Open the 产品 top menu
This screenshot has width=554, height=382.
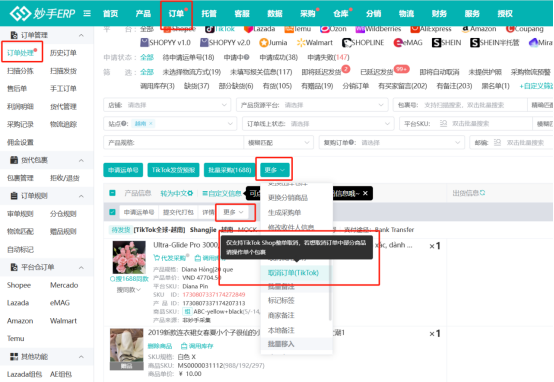click(143, 13)
